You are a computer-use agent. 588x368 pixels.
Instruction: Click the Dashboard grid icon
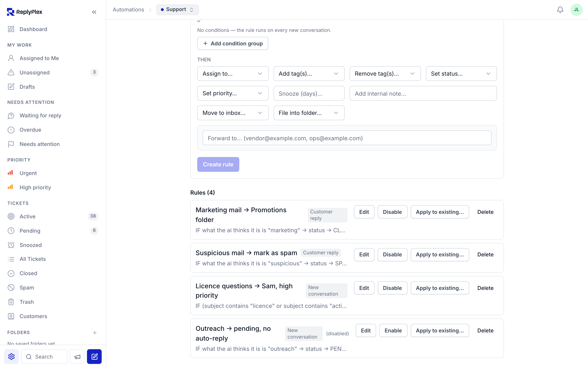[11, 29]
